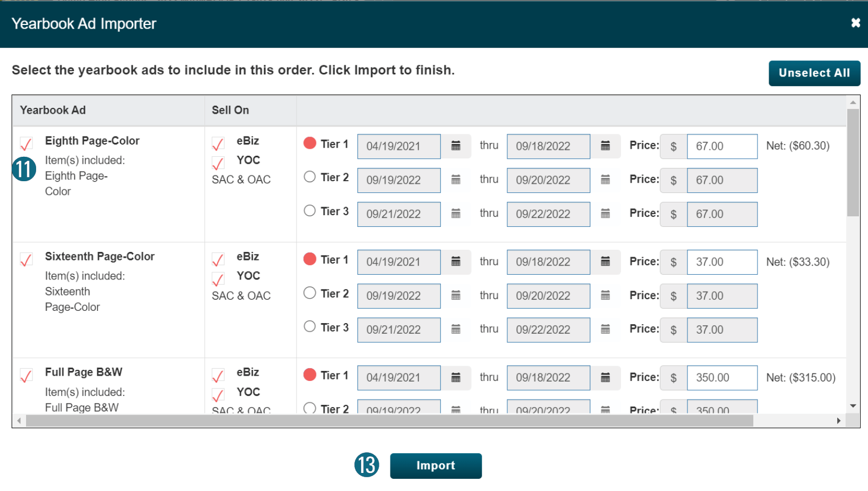Open calendar for Full Page B&W Tier 1 end date
The width and height of the screenshot is (868, 491).
click(605, 378)
